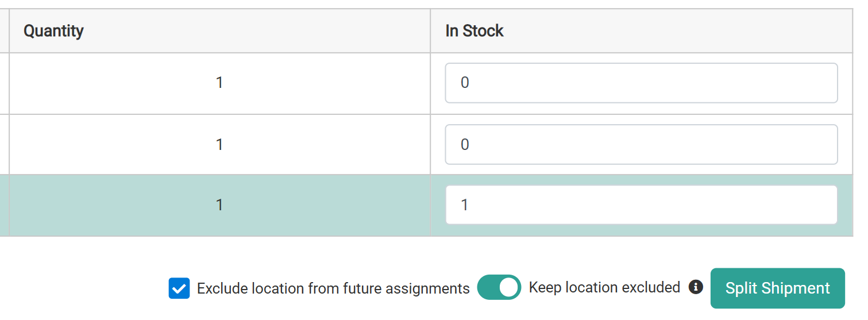This screenshot has height=320, width=868.
Task: Click the blue checkmark box near Exclude location
Action: [179, 288]
